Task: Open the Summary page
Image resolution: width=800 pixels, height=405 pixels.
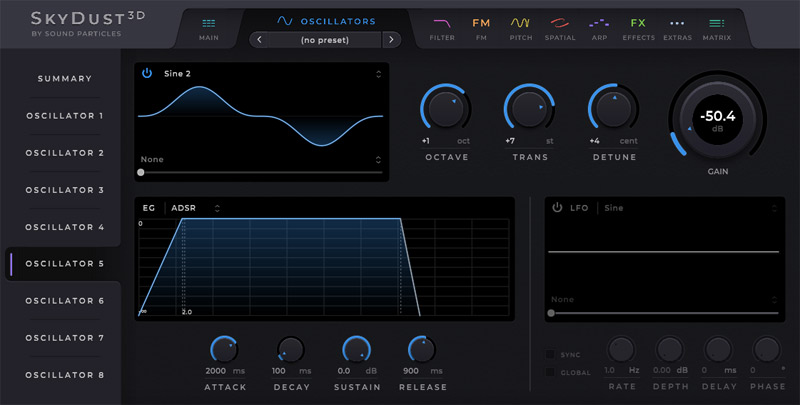Action: 65,78
